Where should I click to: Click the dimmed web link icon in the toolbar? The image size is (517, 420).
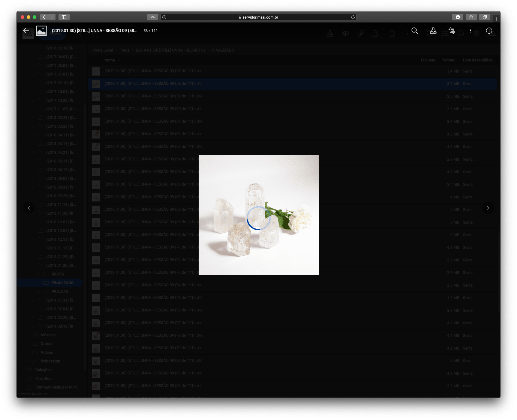361,33
